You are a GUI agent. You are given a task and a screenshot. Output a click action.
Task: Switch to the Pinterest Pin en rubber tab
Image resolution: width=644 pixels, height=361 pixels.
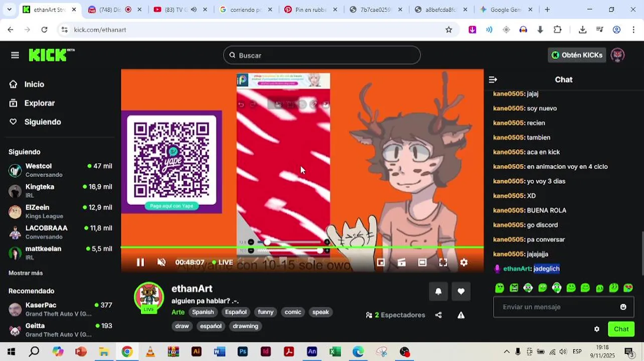[x=310, y=10]
